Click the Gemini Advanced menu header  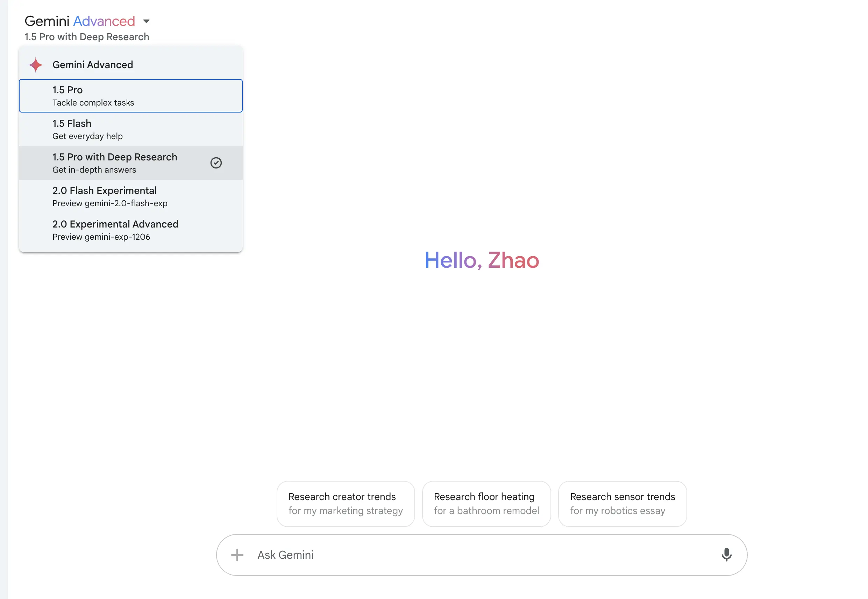pos(131,65)
